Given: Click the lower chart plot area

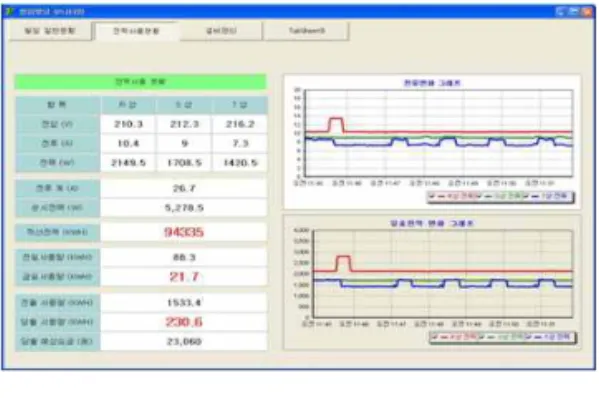Looking at the screenshot, I should tap(443, 273).
